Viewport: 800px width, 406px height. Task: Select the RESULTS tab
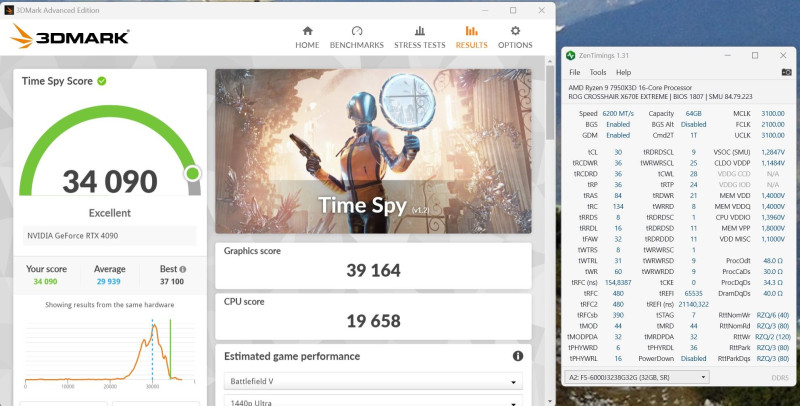(471, 38)
